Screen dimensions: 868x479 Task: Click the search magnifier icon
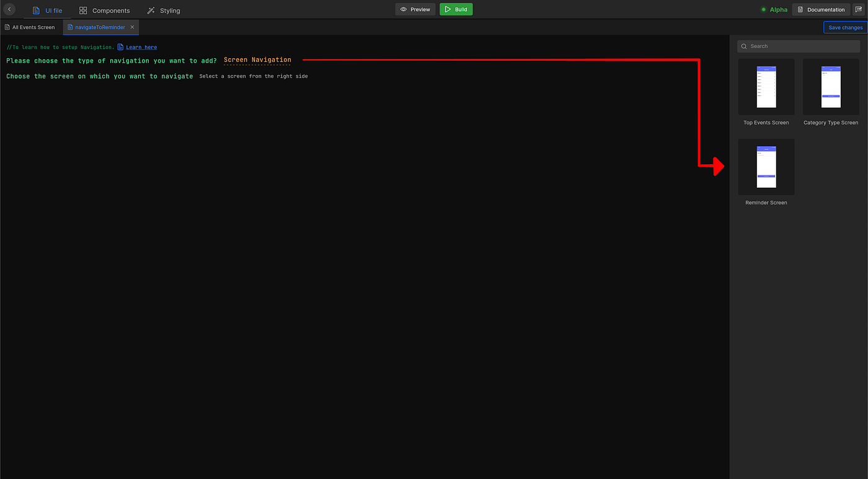click(x=743, y=46)
